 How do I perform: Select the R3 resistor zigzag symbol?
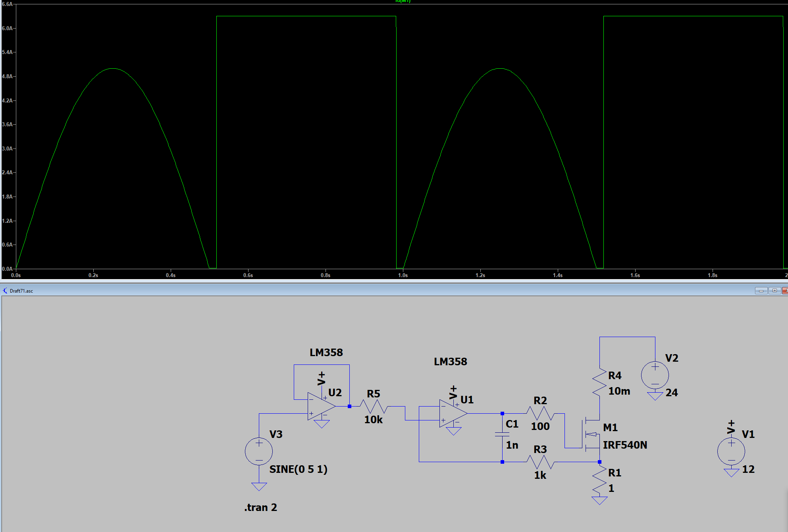[x=540, y=462]
